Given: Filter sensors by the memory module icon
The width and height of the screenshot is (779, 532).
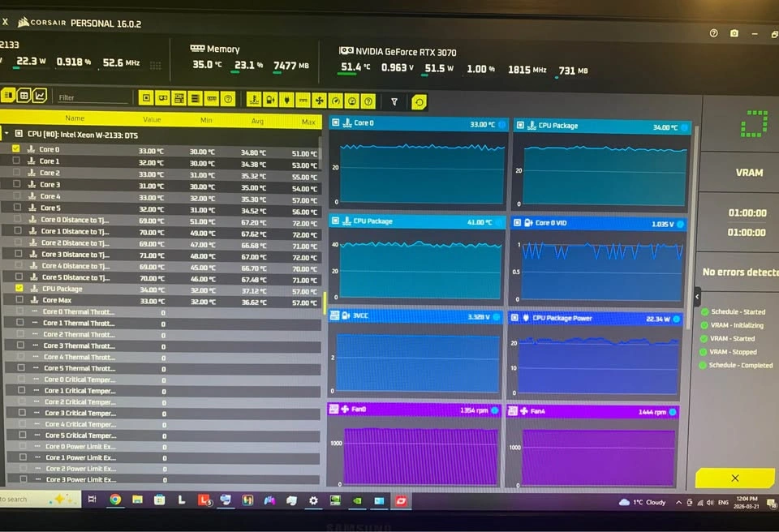Looking at the screenshot, I should 212,100.
